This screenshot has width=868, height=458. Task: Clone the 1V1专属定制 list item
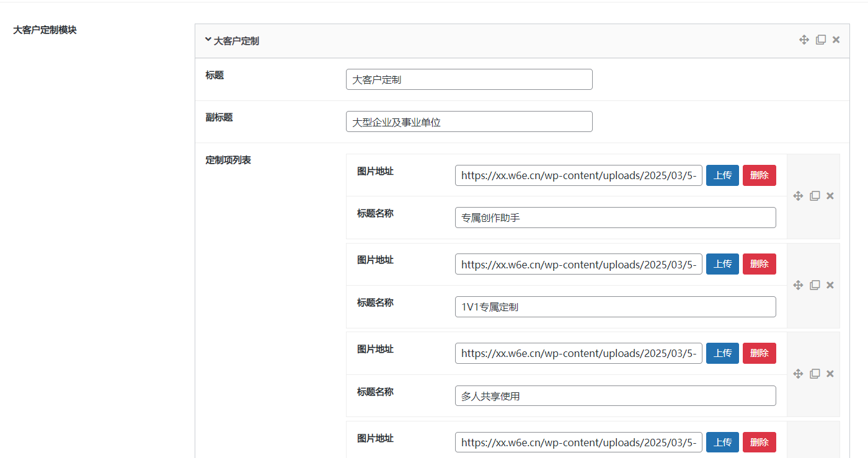pos(815,285)
